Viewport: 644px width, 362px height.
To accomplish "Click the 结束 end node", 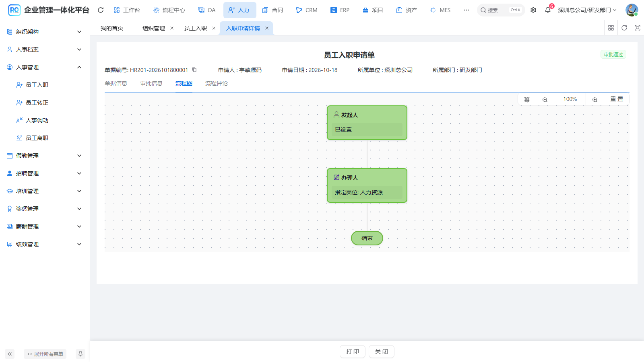I will (367, 238).
